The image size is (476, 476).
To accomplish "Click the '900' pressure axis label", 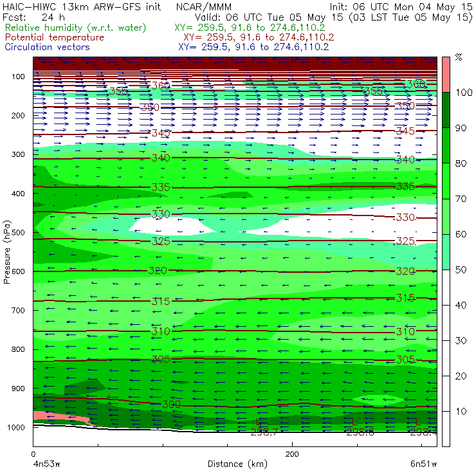I will click(x=18, y=389).
